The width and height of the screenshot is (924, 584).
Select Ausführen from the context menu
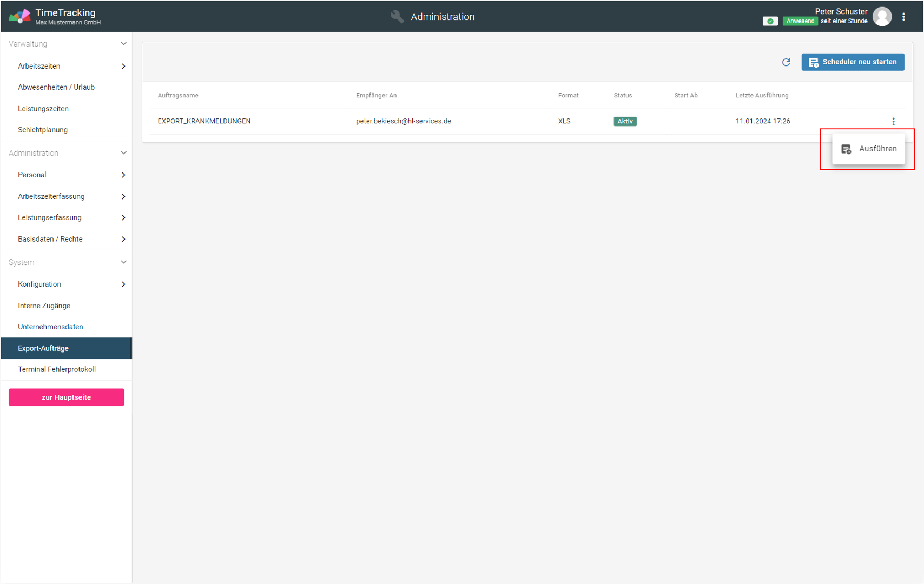pos(869,149)
